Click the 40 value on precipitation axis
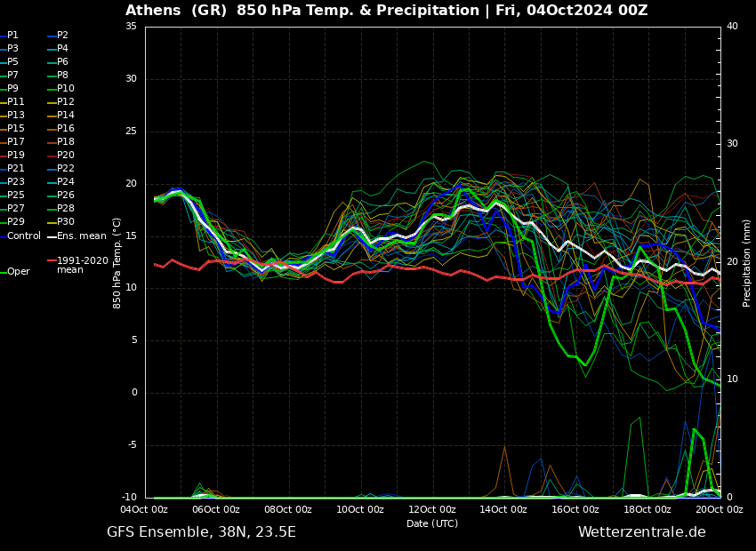 [732, 27]
